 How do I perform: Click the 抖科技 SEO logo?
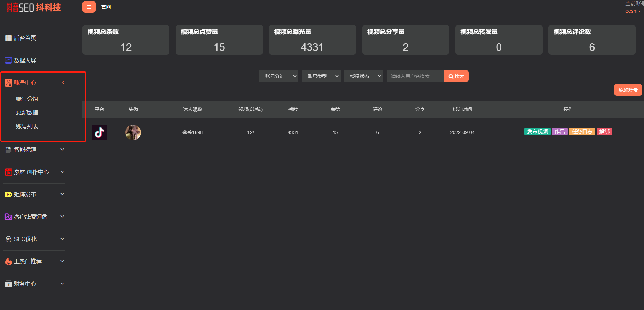34,8
